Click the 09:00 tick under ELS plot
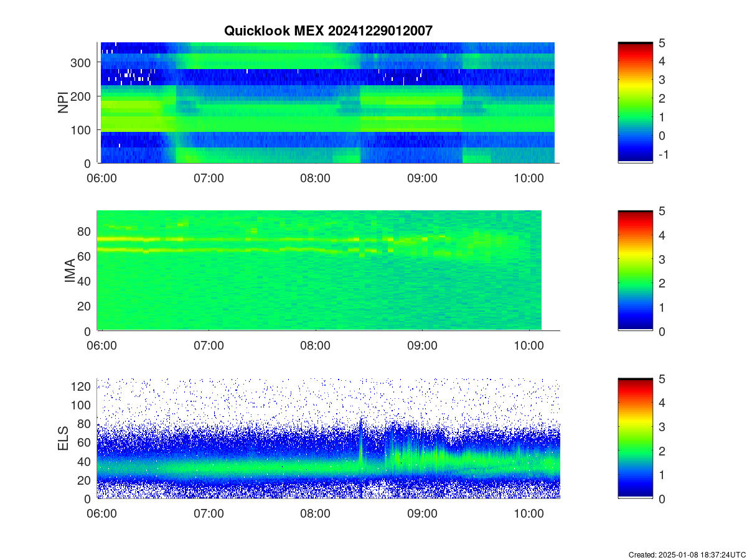Viewport: 747px width, 560px height. coord(422,515)
